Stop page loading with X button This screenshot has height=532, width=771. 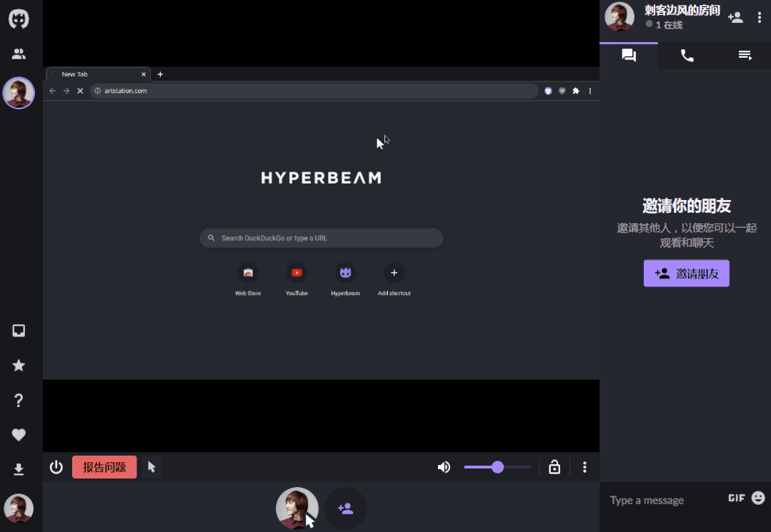click(80, 91)
